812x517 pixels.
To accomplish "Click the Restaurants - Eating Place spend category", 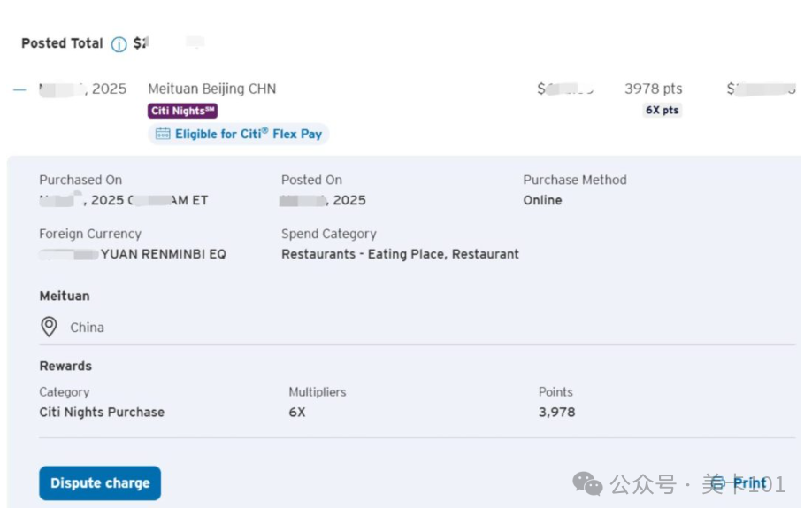I will tap(400, 254).
